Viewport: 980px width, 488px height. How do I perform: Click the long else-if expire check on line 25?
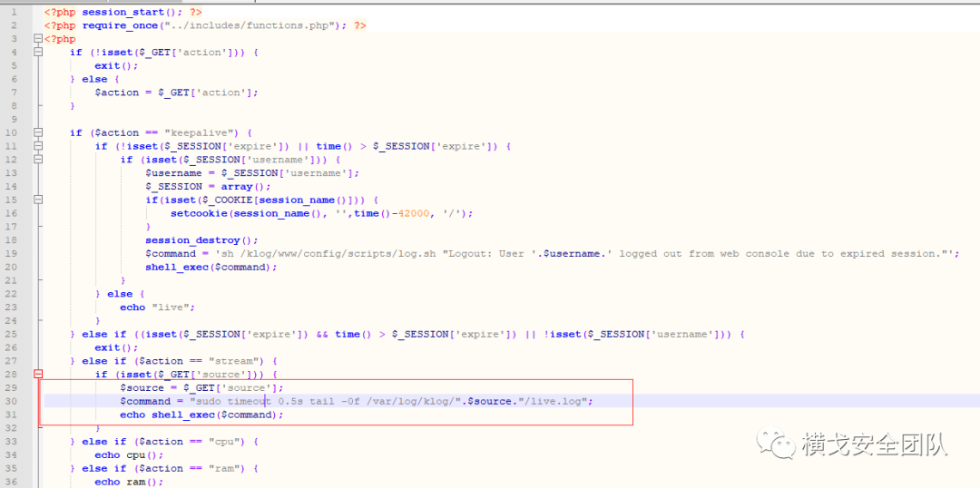407,334
